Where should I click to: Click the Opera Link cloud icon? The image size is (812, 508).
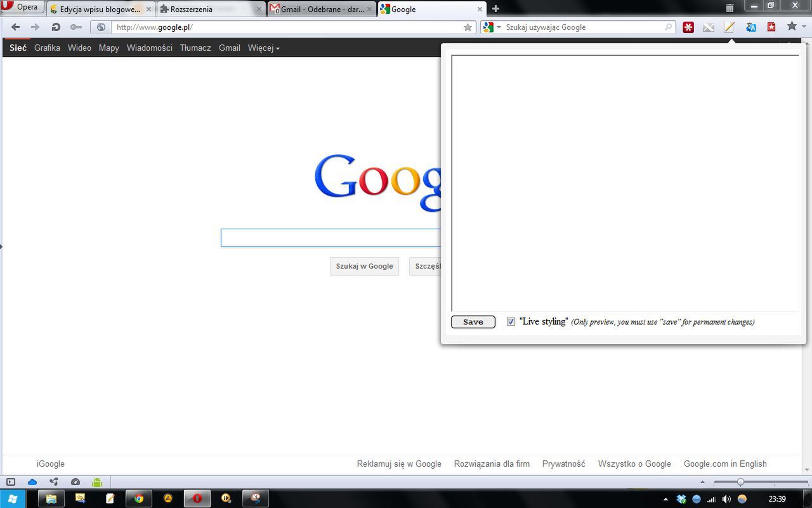[x=32, y=482]
